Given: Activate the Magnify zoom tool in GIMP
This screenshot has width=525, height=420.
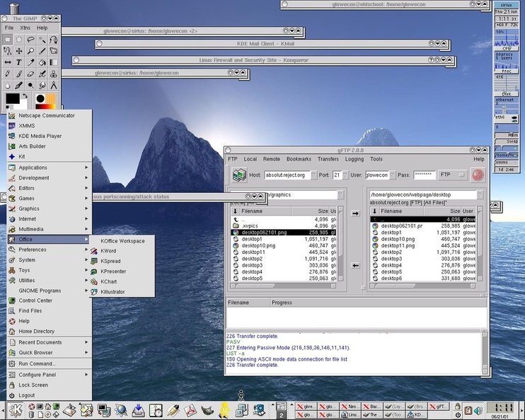Looking at the screenshot, I should click(30, 51).
